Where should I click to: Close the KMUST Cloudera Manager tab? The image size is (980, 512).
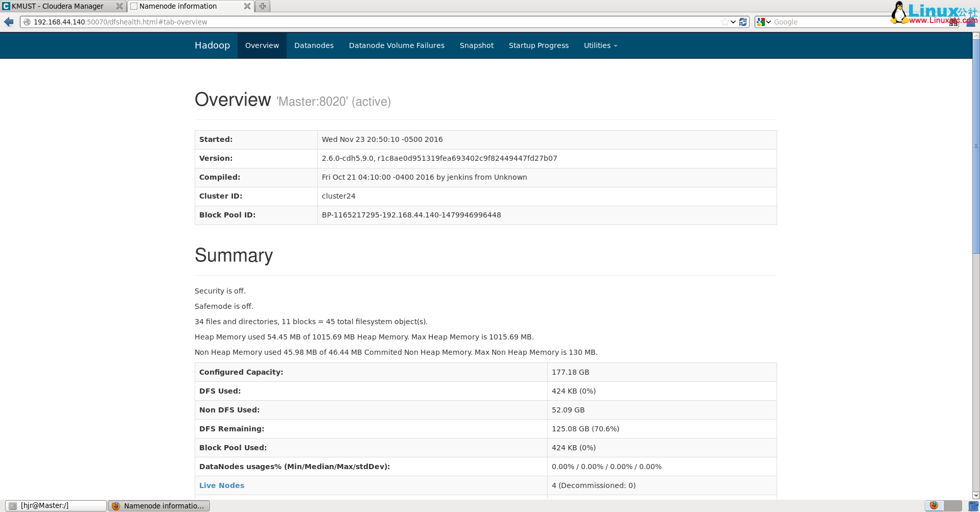coord(120,6)
